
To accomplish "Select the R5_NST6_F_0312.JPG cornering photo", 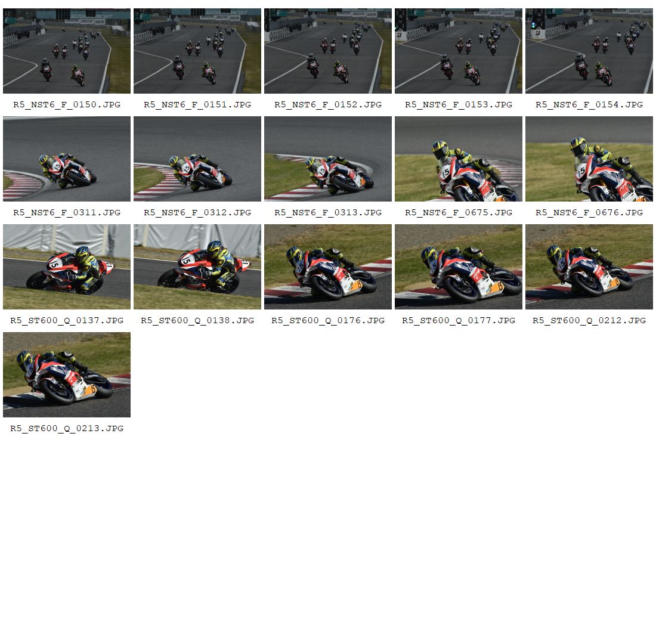I will coord(197,159).
